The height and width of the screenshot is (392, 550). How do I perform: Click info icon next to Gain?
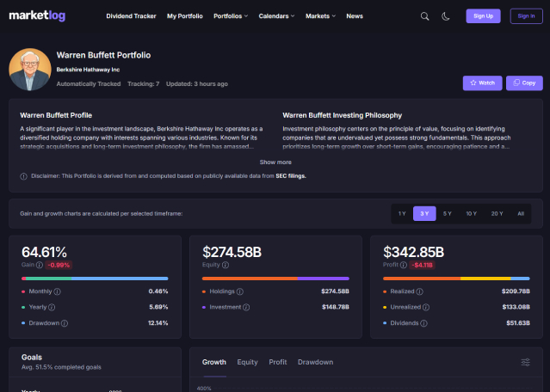pyautogui.click(x=38, y=265)
